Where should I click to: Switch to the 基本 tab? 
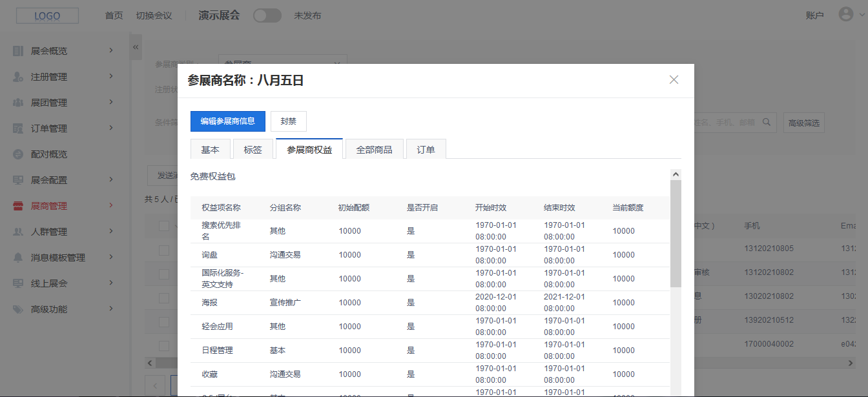coord(210,150)
